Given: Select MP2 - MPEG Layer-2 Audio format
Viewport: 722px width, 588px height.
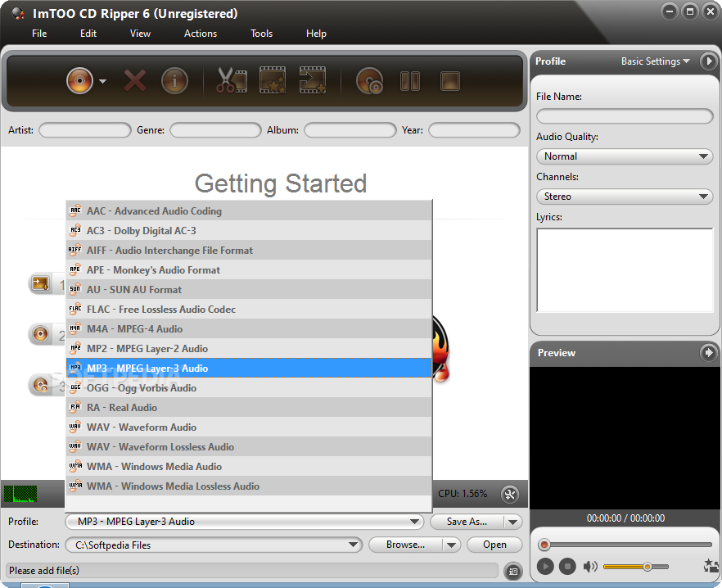Looking at the screenshot, I should click(x=249, y=348).
